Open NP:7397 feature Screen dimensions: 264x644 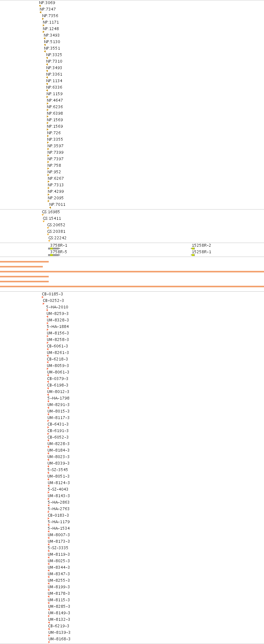pyautogui.click(x=56, y=159)
